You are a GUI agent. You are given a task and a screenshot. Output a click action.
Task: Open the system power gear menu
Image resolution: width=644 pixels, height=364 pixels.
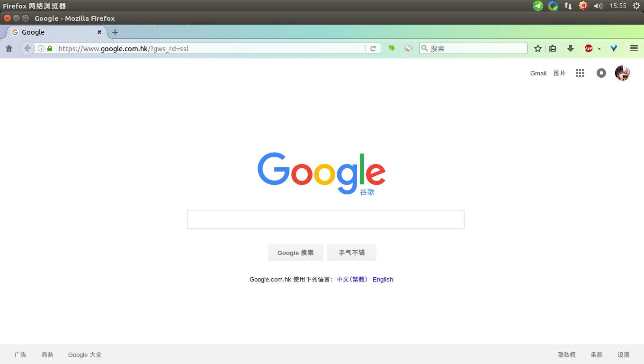click(636, 6)
